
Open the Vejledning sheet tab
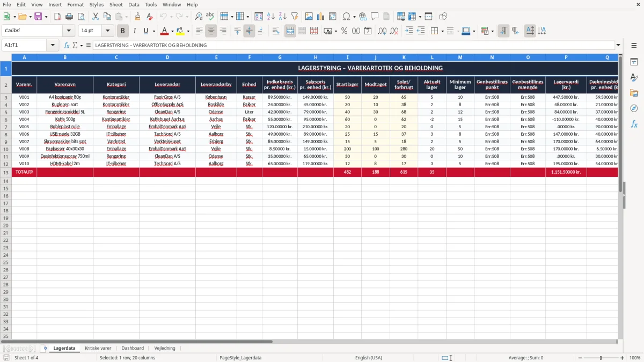point(165,348)
